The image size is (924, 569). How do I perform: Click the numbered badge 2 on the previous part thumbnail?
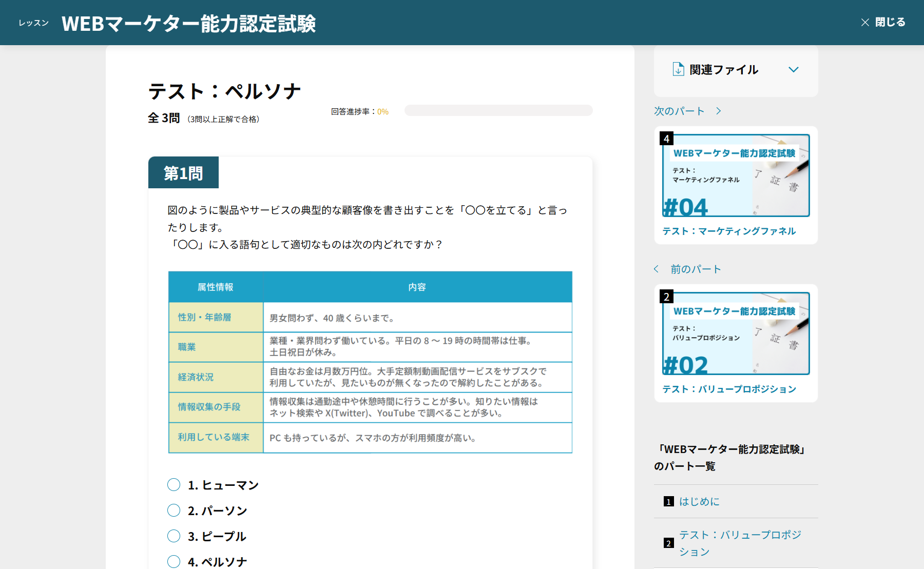point(666,296)
